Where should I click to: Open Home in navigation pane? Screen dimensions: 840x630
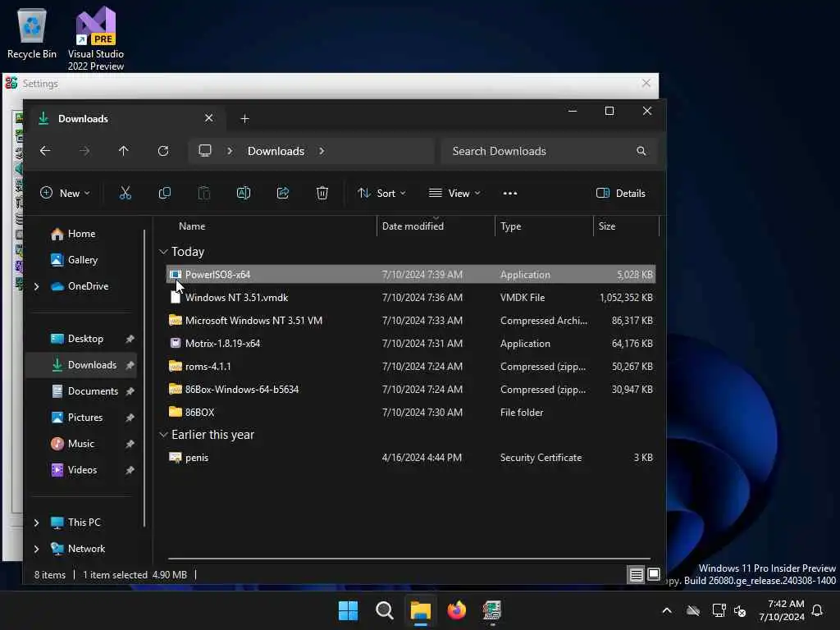pyautogui.click(x=81, y=234)
